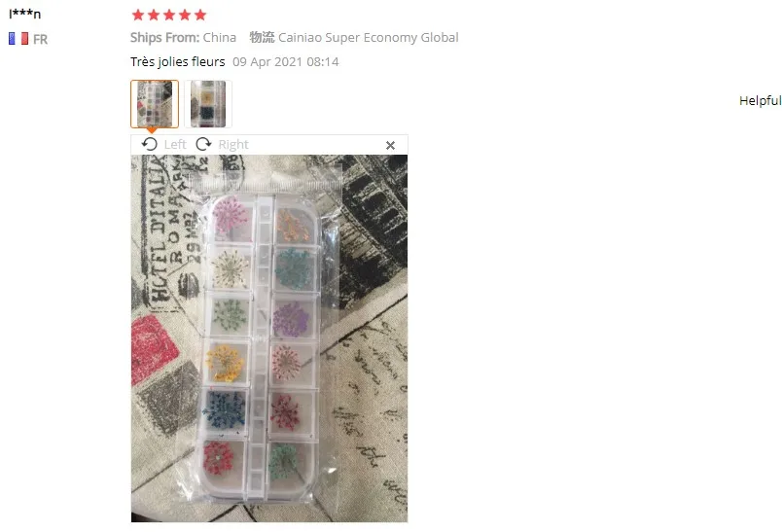Click the enlarged dried flowers photo
The height and width of the screenshot is (532, 782).
tap(269, 338)
